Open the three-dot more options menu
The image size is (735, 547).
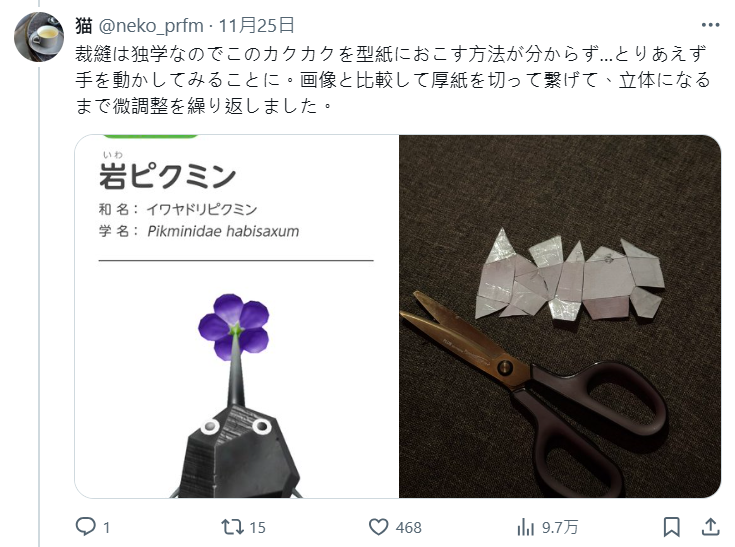click(710, 25)
